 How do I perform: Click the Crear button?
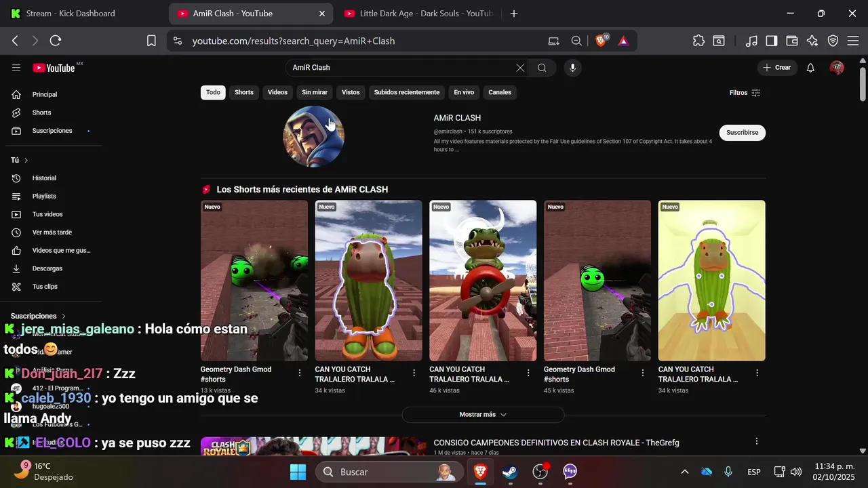coord(776,68)
